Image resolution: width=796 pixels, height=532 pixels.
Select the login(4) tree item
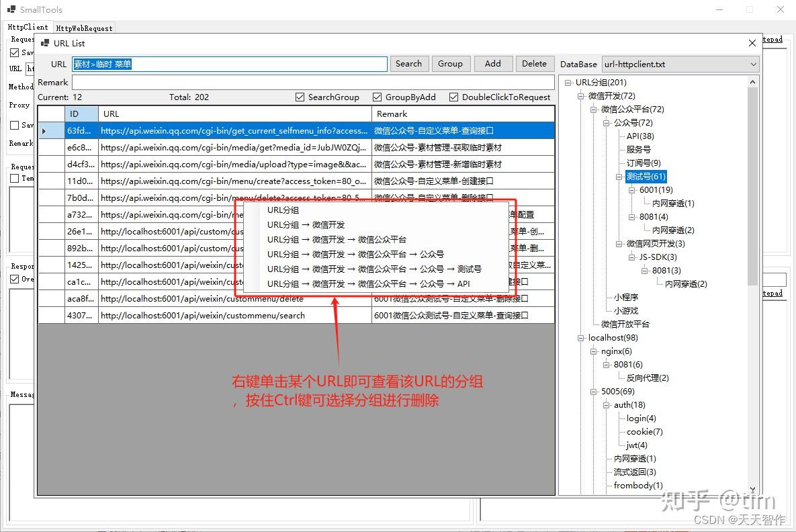click(x=641, y=418)
